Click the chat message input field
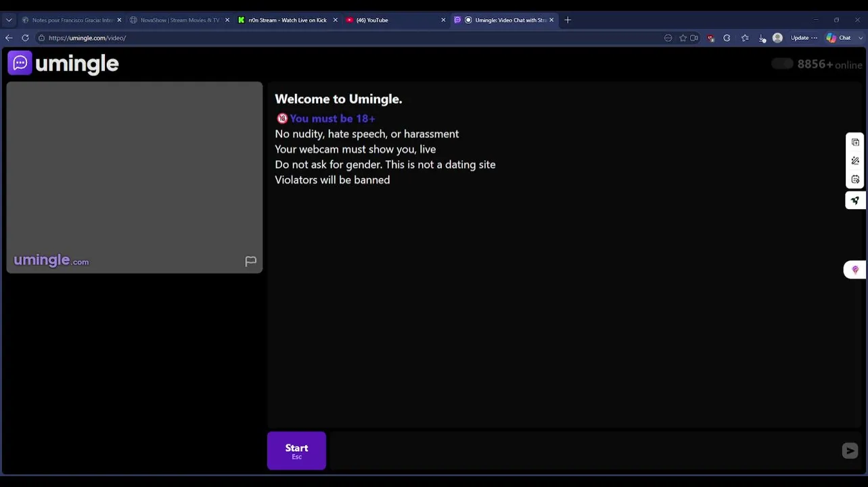 pyautogui.click(x=585, y=450)
